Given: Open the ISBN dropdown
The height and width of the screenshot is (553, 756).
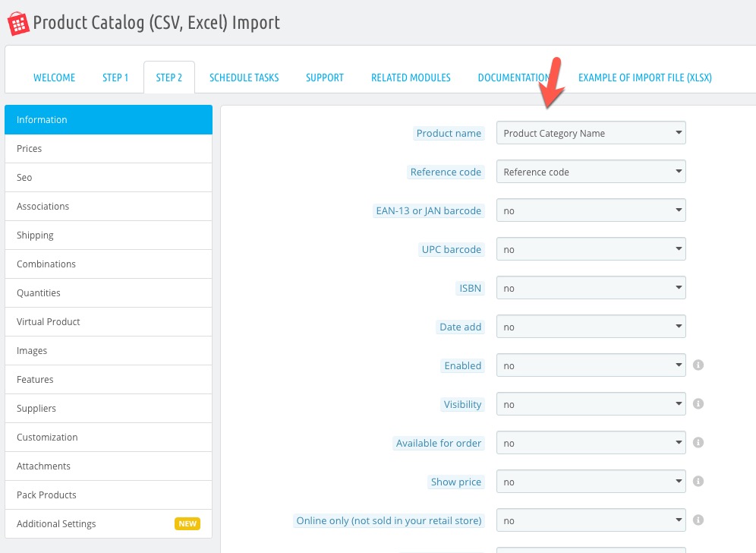Looking at the screenshot, I should (x=591, y=288).
